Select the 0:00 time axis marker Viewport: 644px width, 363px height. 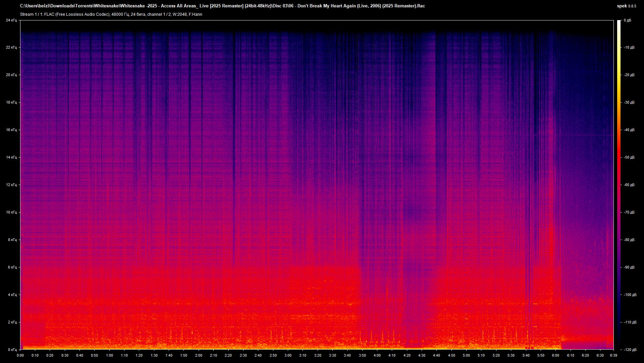20,355
